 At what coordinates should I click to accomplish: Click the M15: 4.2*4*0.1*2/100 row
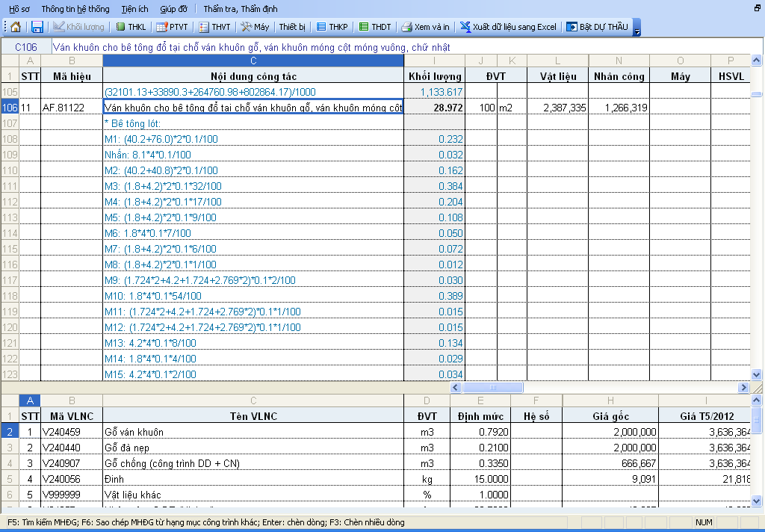pos(253,374)
